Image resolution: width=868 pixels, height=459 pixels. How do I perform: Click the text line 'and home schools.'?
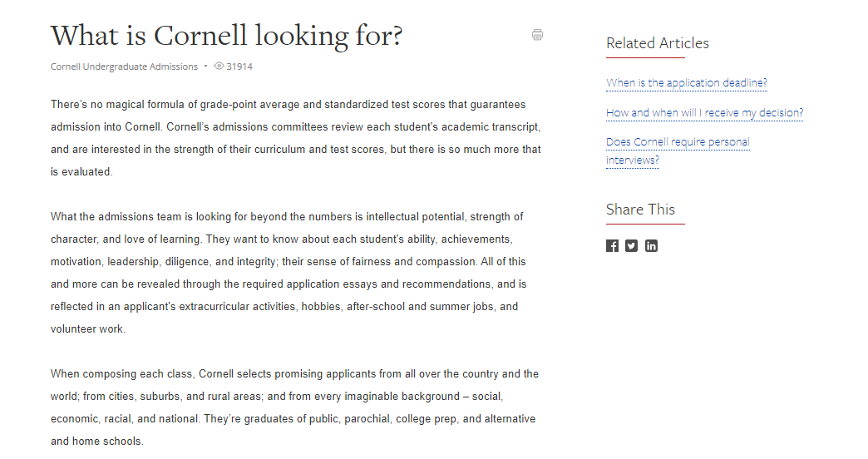tap(97, 442)
